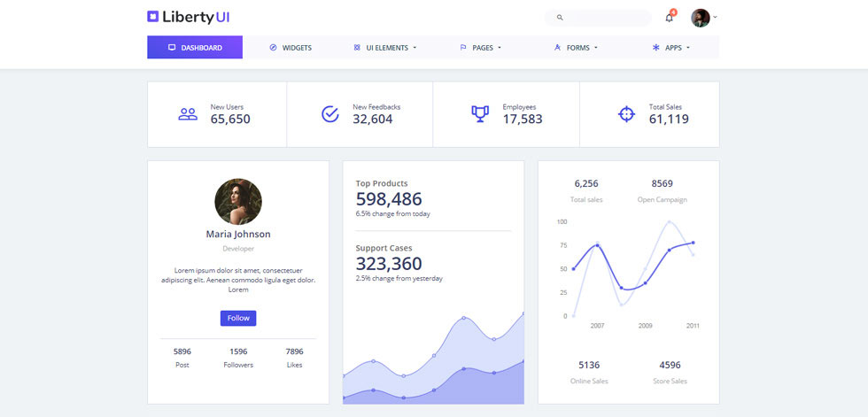Viewport: 868px width, 417px height.
Task: Click the New Users people icon
Action: tap(188, 114)
